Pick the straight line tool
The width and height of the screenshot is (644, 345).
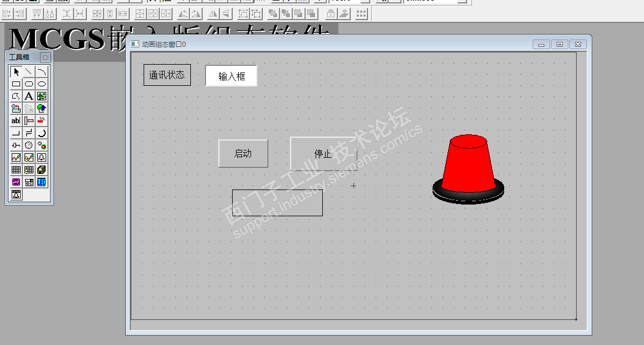29,72
